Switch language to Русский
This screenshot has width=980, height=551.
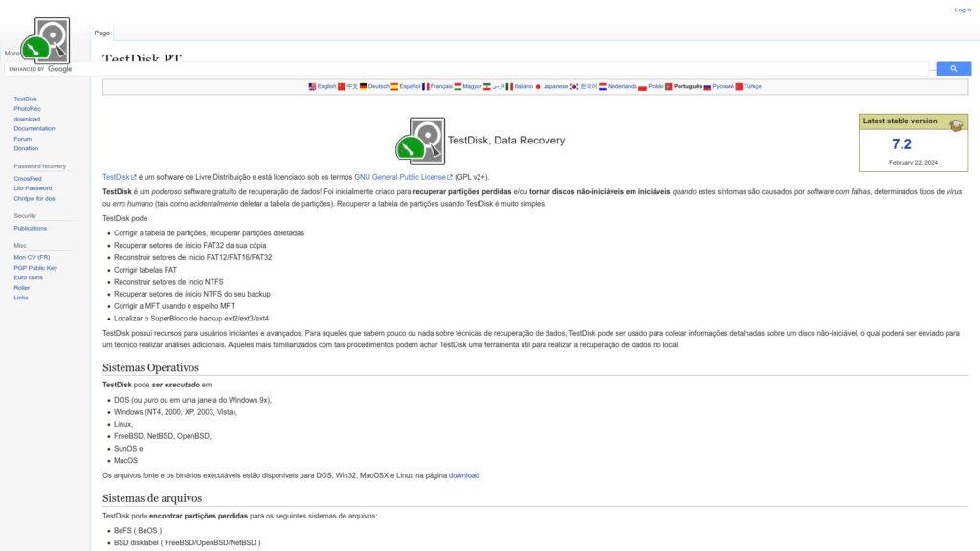point(724,87)
